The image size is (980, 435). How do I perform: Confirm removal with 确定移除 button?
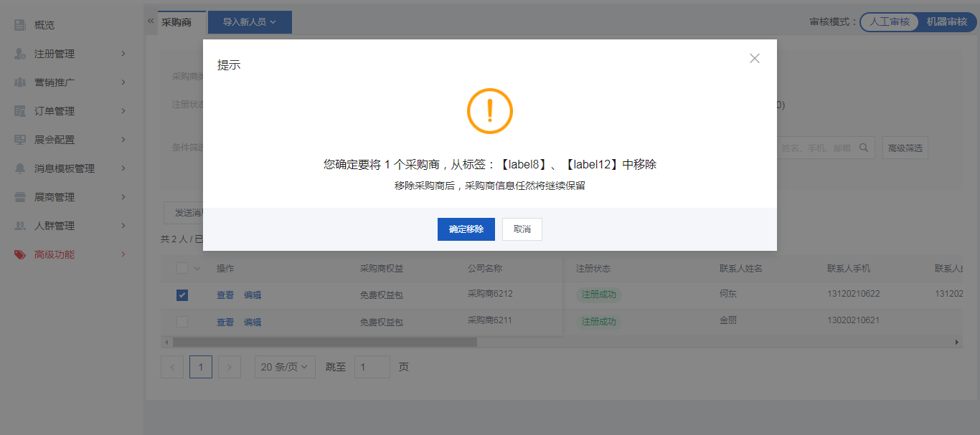pos(466,229)
